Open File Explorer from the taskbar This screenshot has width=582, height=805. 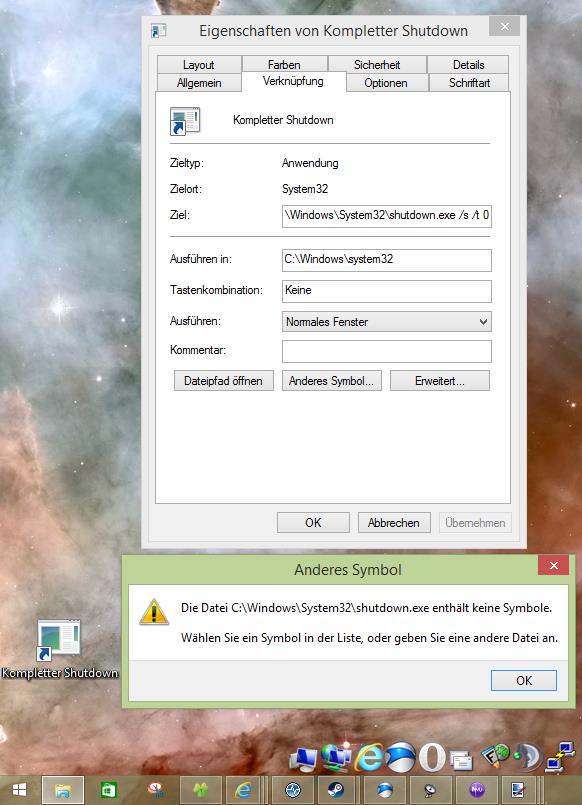tap(63, 790)
